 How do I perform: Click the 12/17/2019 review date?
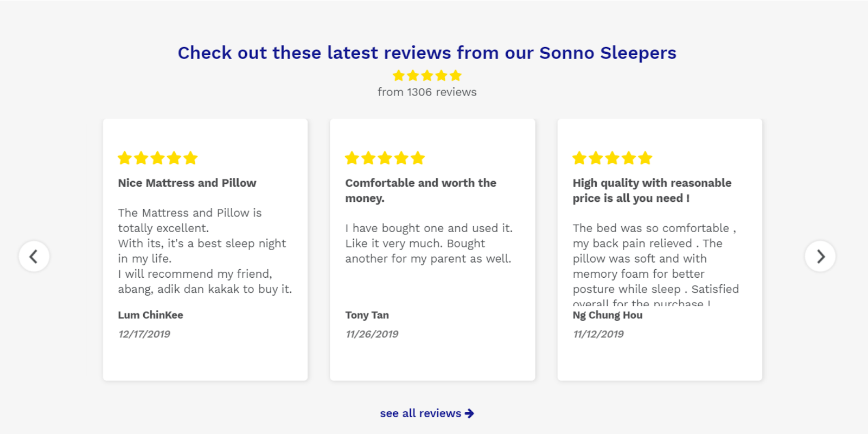pos(144,334)
